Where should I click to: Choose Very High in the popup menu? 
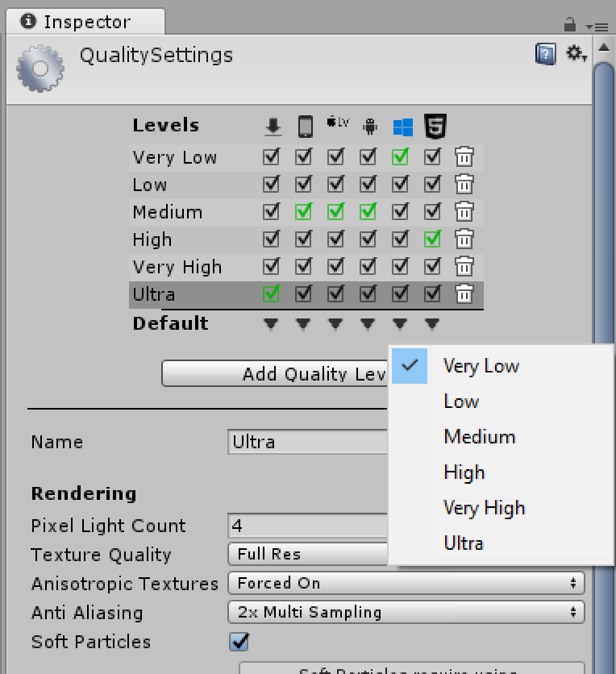pos(484,508)
